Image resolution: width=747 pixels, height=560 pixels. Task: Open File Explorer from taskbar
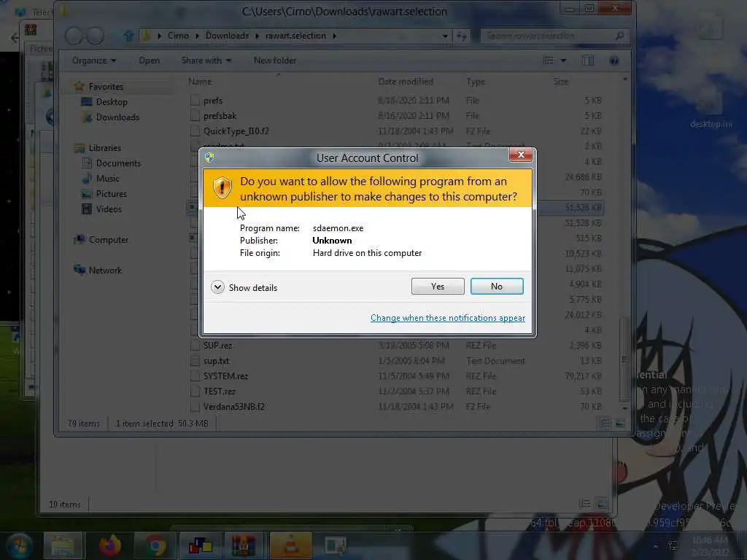click(x=63, y=545)
